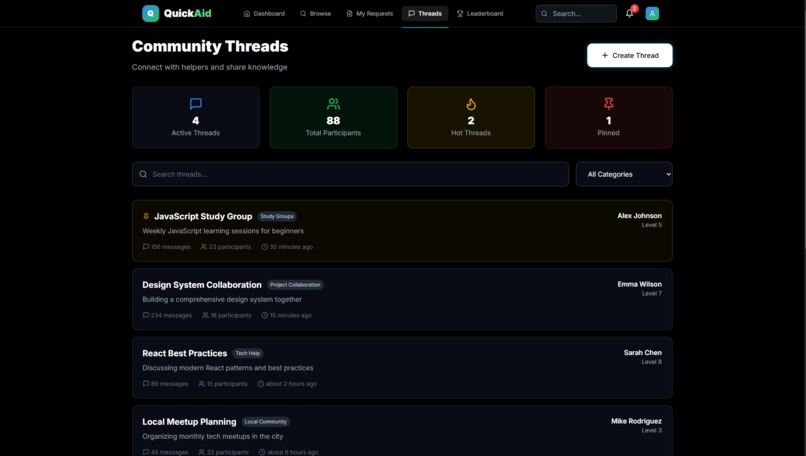Click the 'Level 8' label under Sarah Chen
806x456 pixels.
pos(652,362)
